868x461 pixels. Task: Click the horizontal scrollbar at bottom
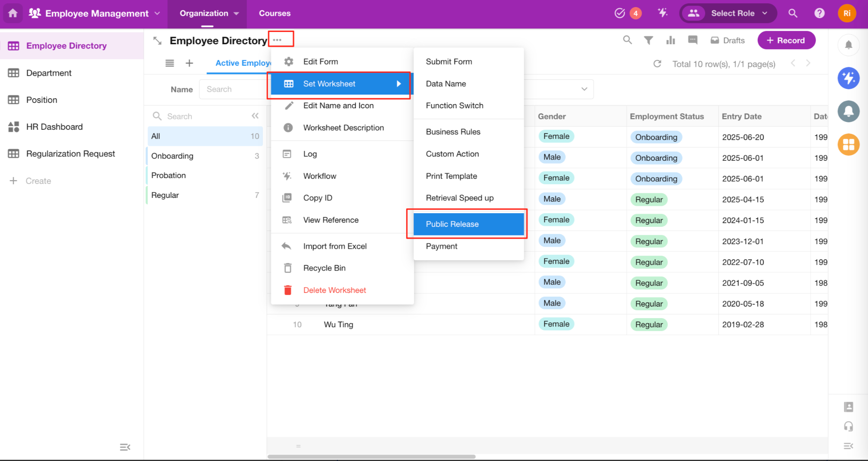pyautogui.click(x=371, y=456)
